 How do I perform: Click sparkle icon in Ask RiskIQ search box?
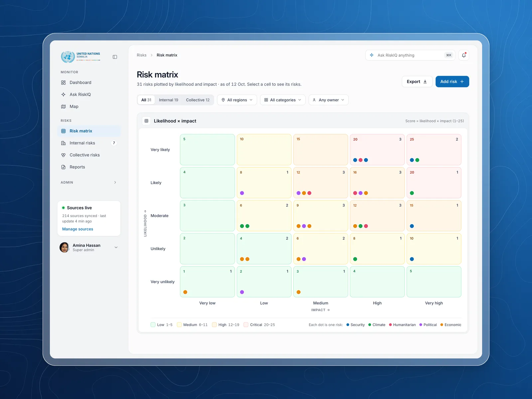pos(372,55)
